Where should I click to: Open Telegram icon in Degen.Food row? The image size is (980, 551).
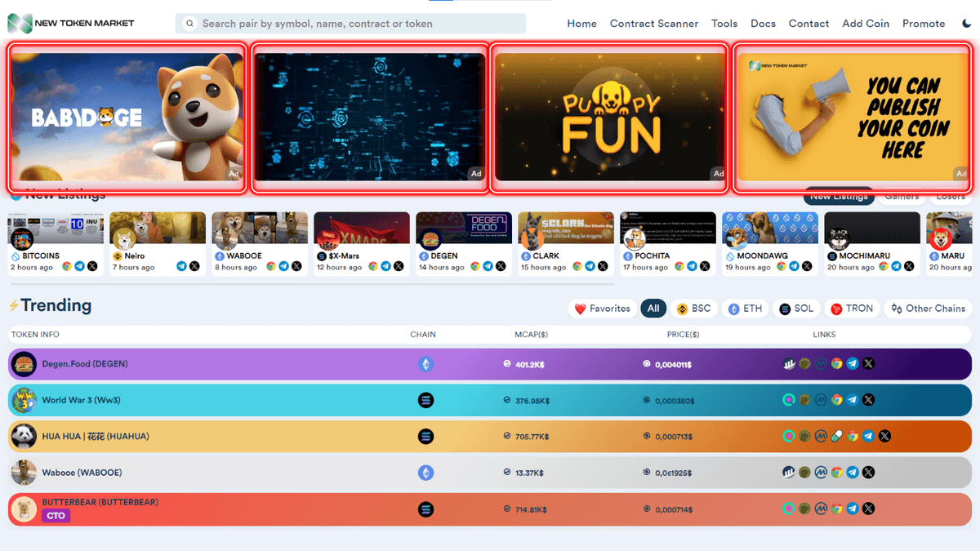tap(853, 364)
